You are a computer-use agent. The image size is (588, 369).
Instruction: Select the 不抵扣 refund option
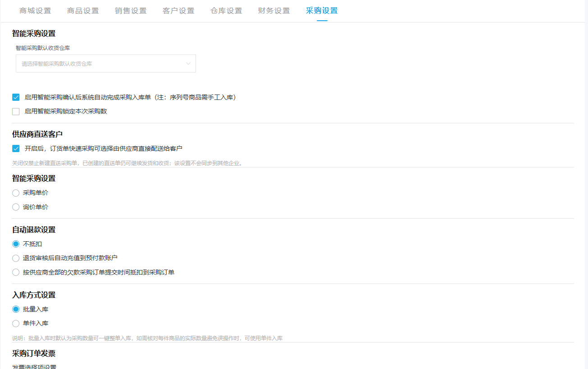tap(16, 244)
